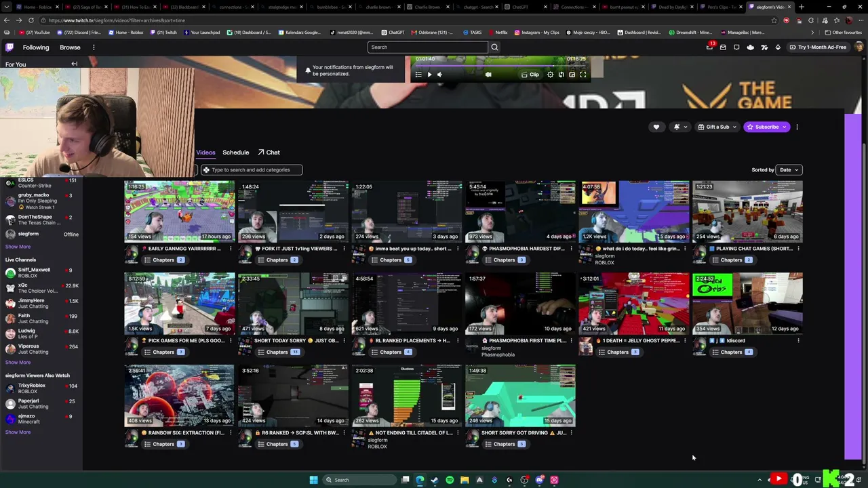The image size is (868, 488).
Task: Open the Following page
Action: pos(36,47)
